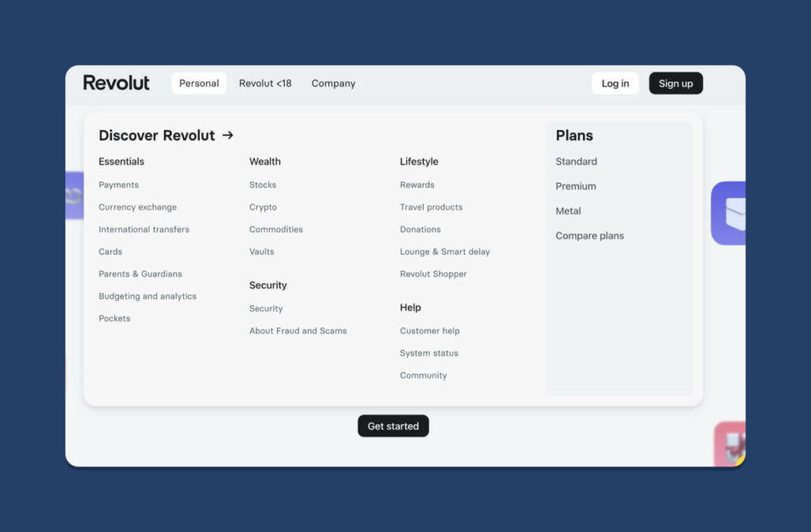Viewport: 811px width, 532px height.
Task: Go to Travel products
Action: pos(431,207)
